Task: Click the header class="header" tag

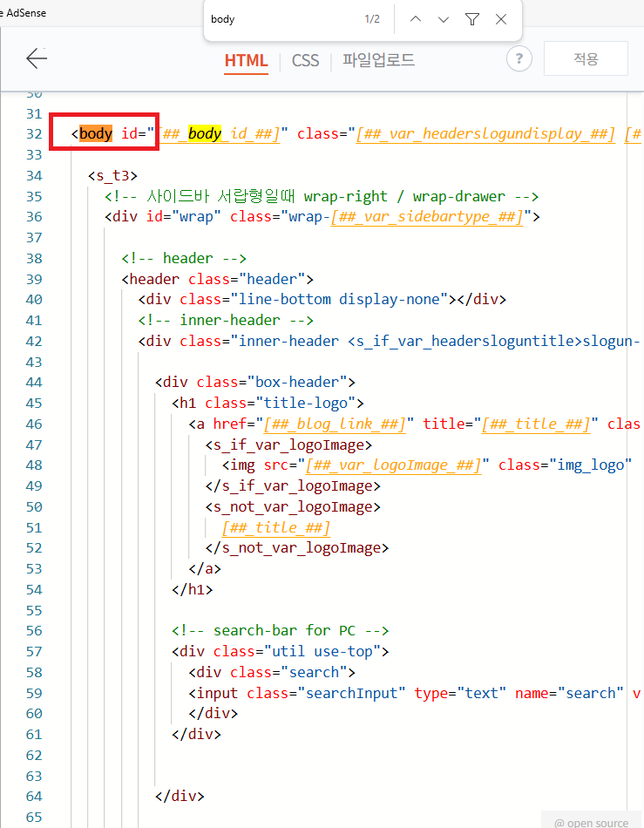Action: pos(218,279)
